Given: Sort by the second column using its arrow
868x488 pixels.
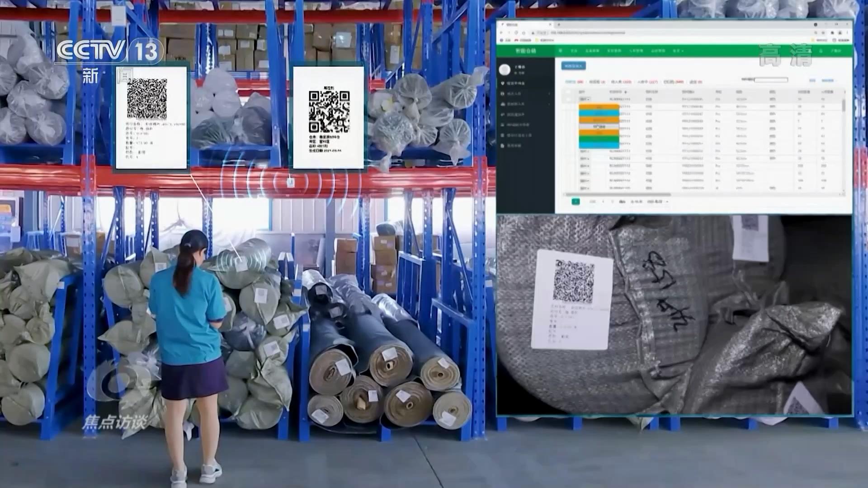Looking at the screenshot, I should [626, 92].
